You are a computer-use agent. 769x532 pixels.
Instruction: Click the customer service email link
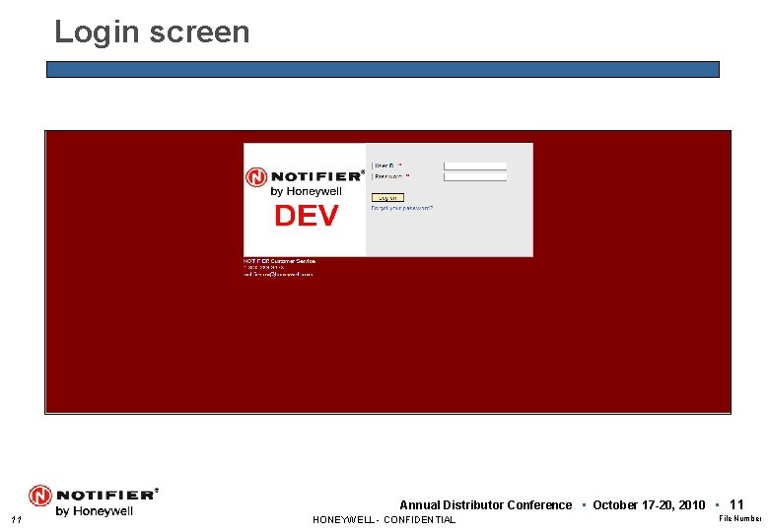tap(278, 274)
